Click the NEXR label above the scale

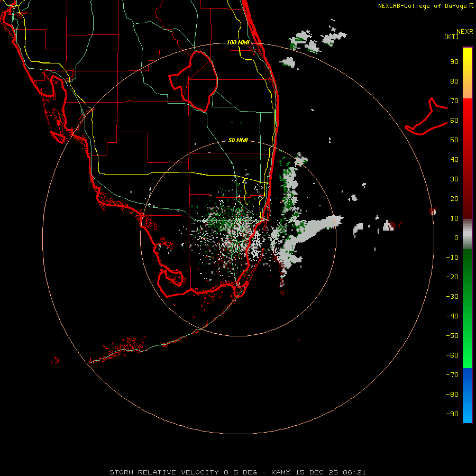pos(464,32)
